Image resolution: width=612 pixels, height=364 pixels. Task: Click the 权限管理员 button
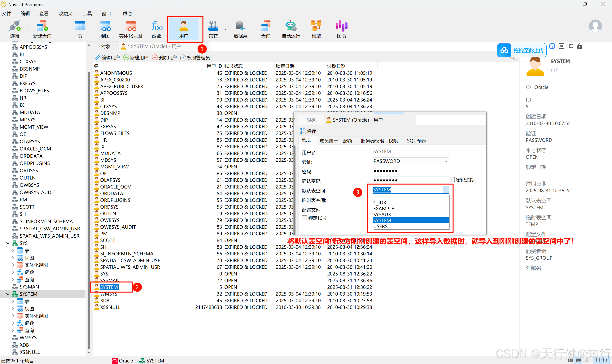coord(195,58)
